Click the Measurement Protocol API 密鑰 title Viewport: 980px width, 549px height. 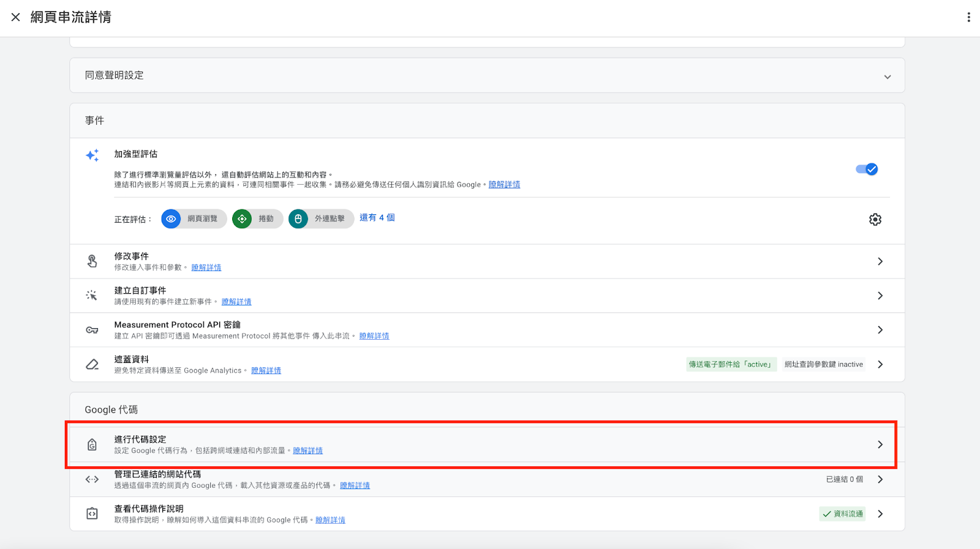coord(177,324)
